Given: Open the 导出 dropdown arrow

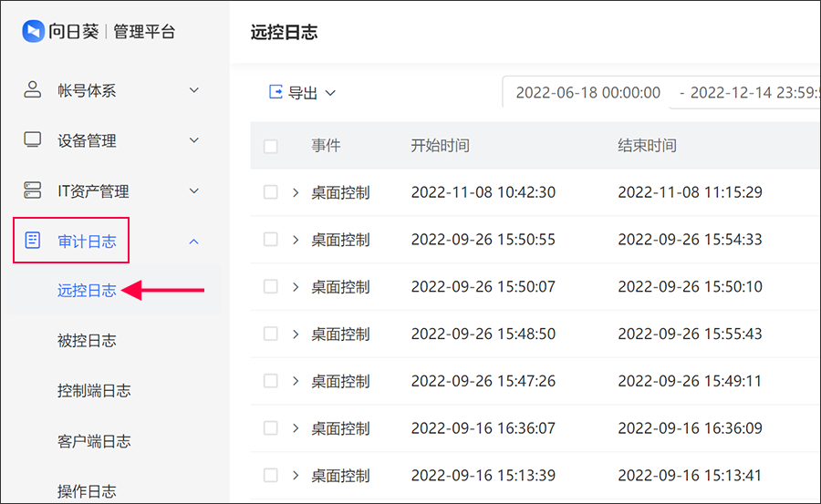Looking at the screenshot, I should click(x=330, y=93).
